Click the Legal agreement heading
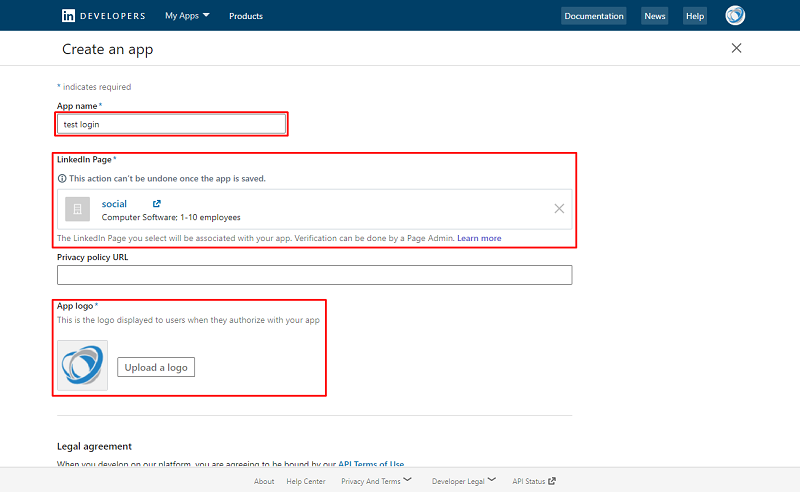This screenshot has height=492, width=800. [x=94, y=446]
